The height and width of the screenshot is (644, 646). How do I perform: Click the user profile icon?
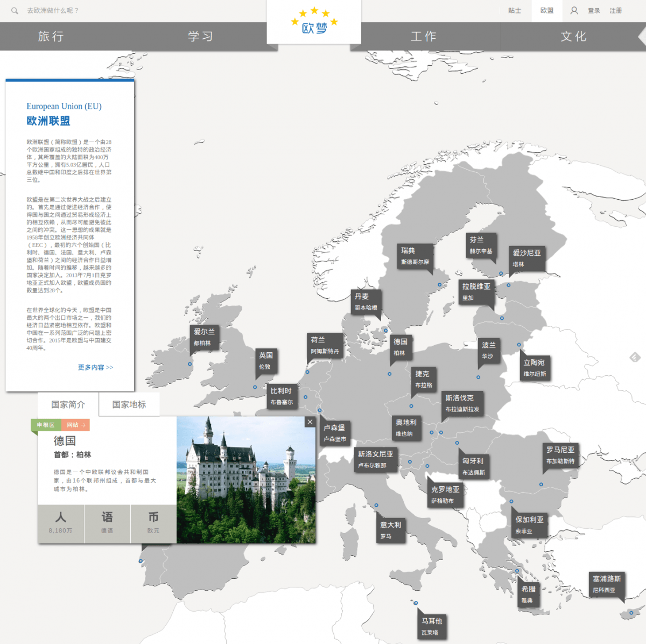[574, 11]
